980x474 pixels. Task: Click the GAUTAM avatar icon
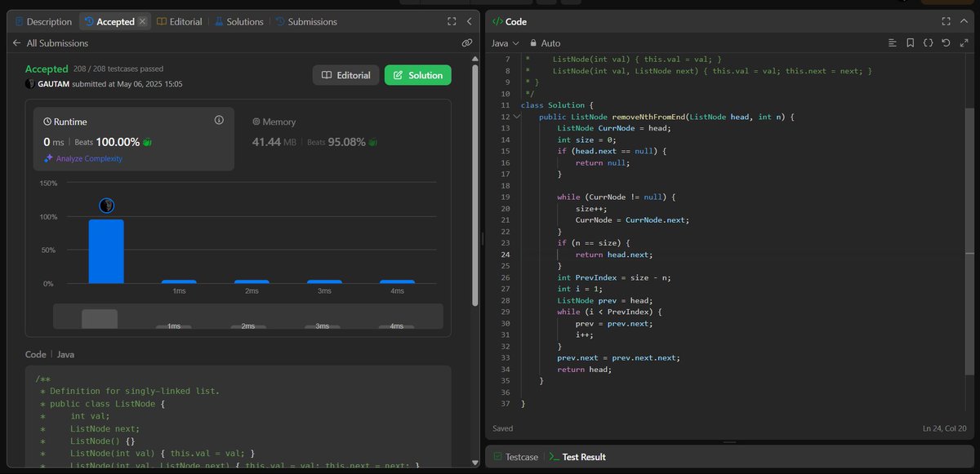[x=30, y=84]
